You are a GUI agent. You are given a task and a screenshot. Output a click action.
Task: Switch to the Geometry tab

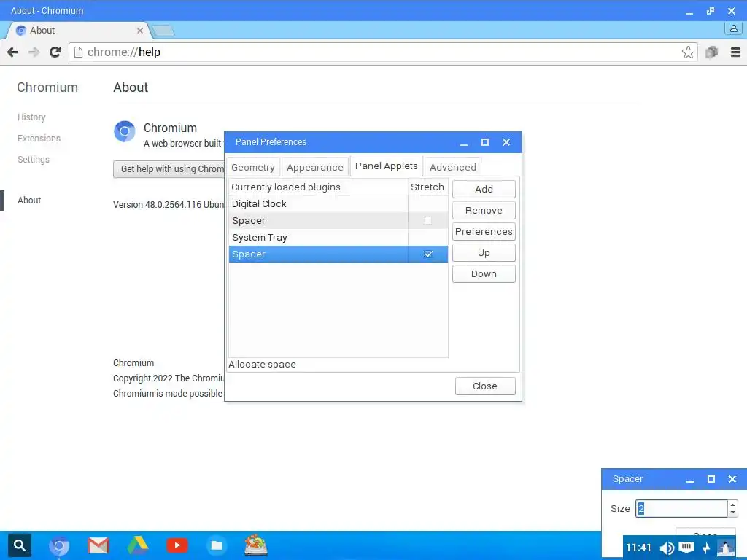253,167
